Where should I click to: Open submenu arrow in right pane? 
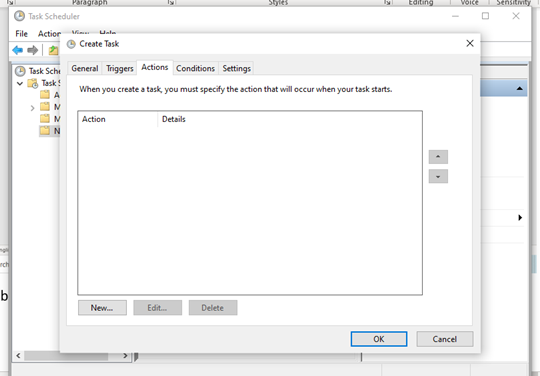520,217
